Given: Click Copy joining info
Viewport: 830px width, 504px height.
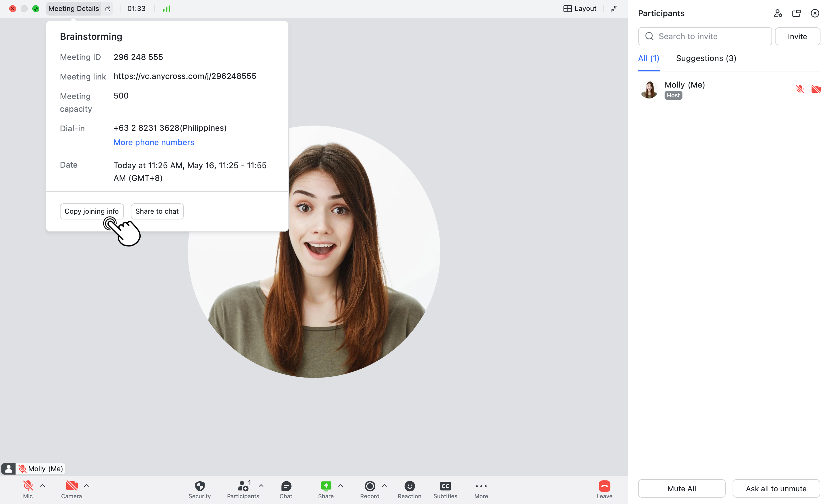Looking at the screenshot, I should click(x=92, y=211).
